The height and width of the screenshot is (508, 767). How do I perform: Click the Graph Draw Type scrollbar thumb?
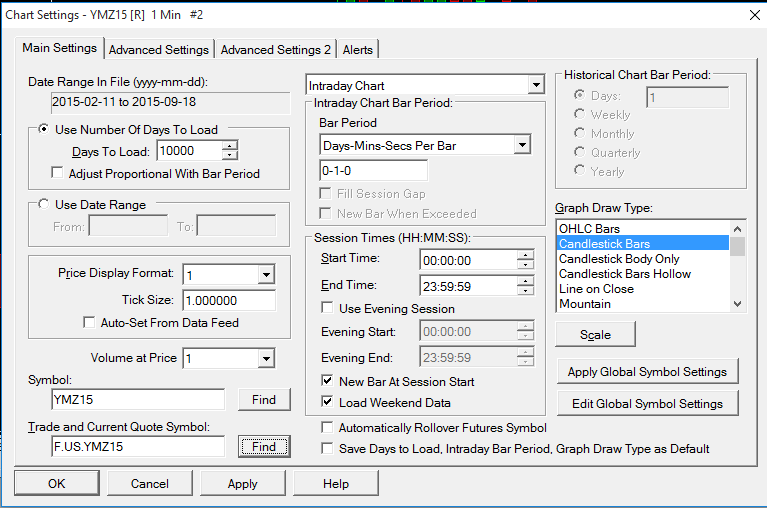point(738,246)
